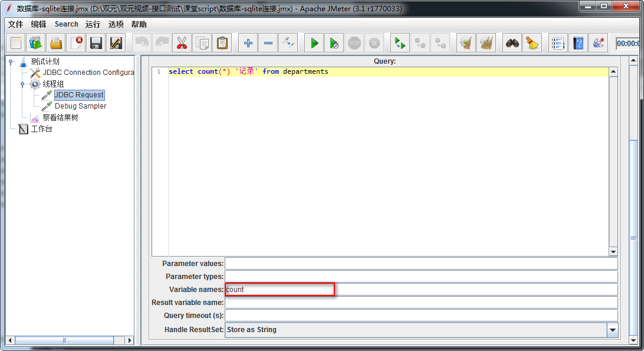
Task: Open the Templates toolbar icon
Action: 36,43
